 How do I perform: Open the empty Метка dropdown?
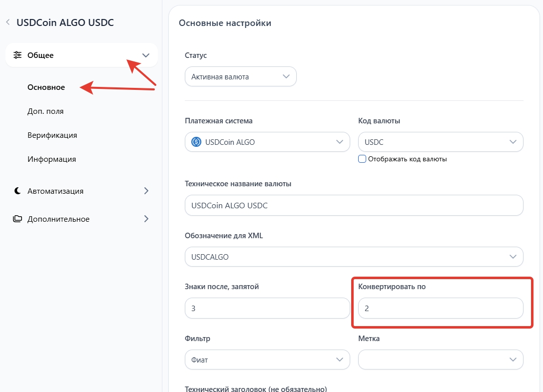[440, 359]
